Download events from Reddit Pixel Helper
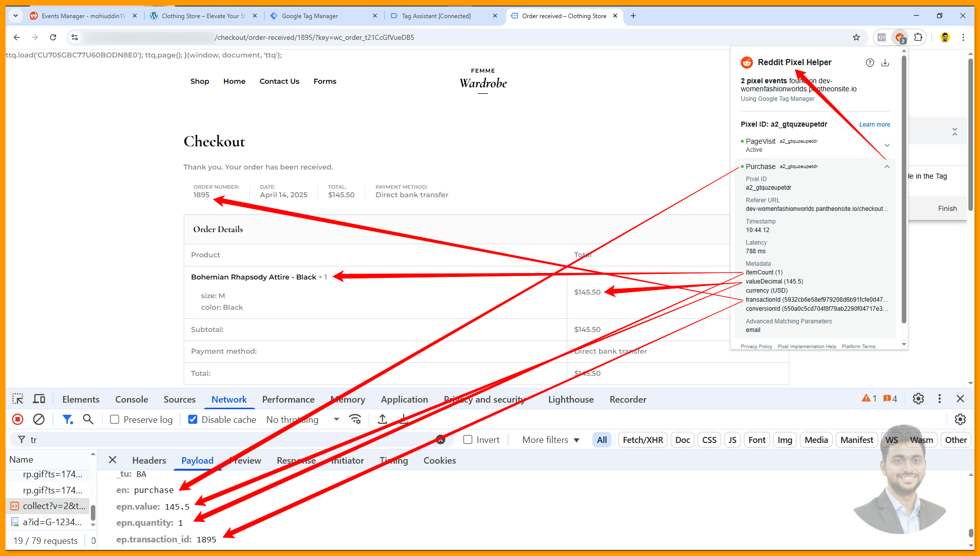Viewport: 980px width, 556px height. (885, 63)
